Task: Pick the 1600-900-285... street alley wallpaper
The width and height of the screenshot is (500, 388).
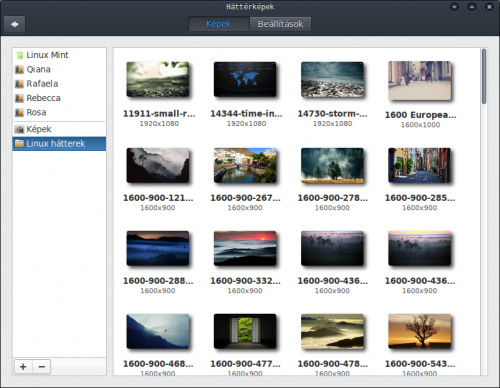Action: [x=420, y=165]
